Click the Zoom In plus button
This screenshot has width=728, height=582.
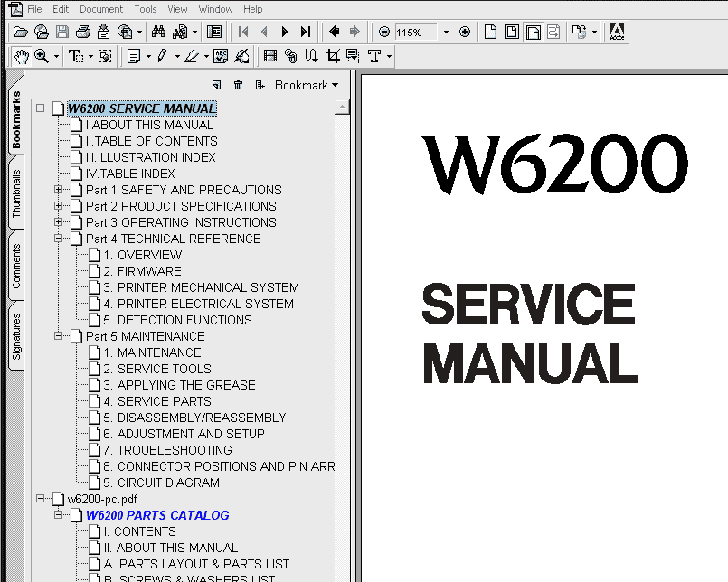point(464,32)
